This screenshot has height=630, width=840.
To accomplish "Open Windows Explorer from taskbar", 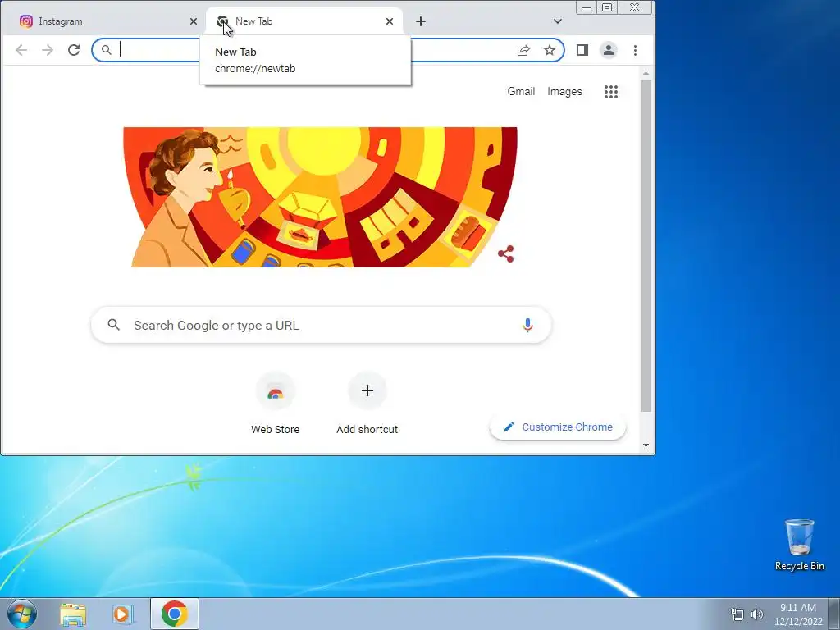I will [73, 614].
